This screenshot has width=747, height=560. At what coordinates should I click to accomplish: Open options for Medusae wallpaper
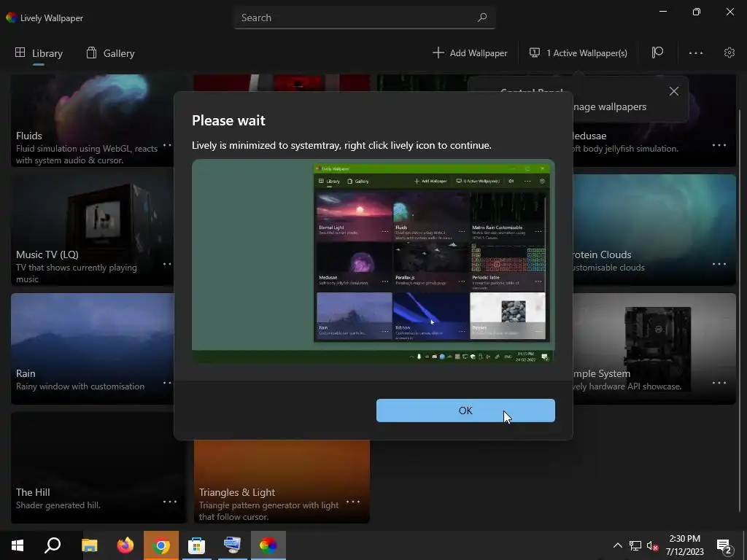coord(719,145)
